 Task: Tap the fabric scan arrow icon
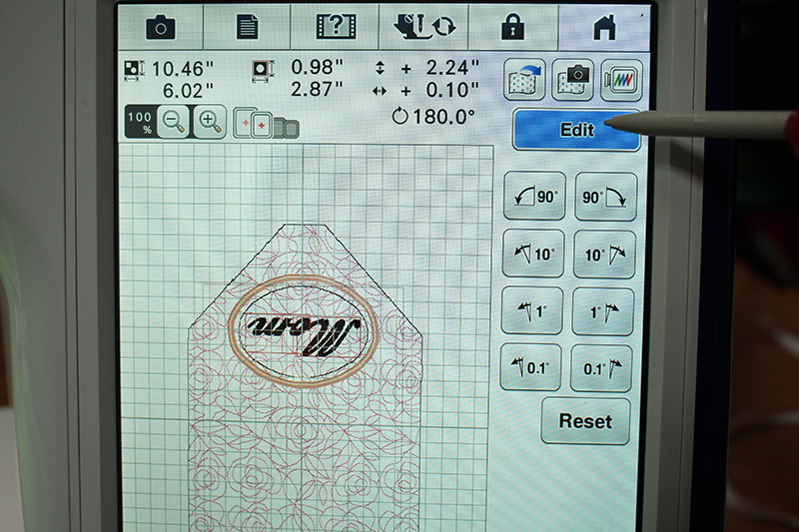(525, 80)
